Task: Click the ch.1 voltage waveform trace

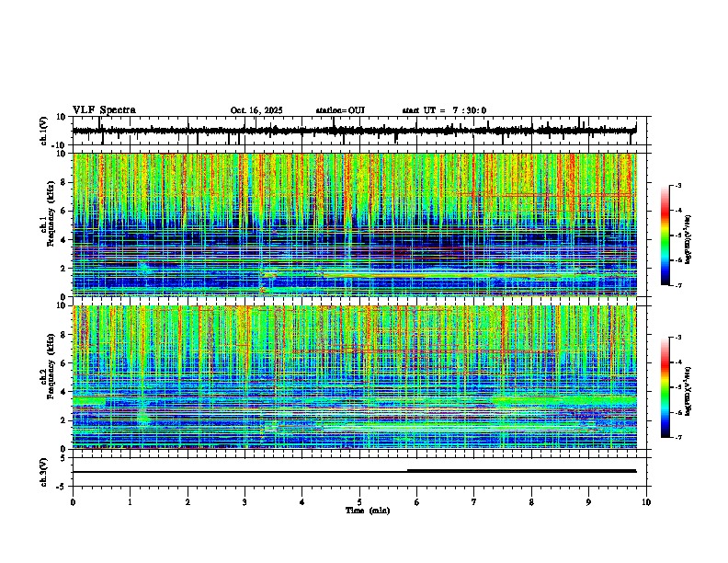Action: click(x=355, y=131)
